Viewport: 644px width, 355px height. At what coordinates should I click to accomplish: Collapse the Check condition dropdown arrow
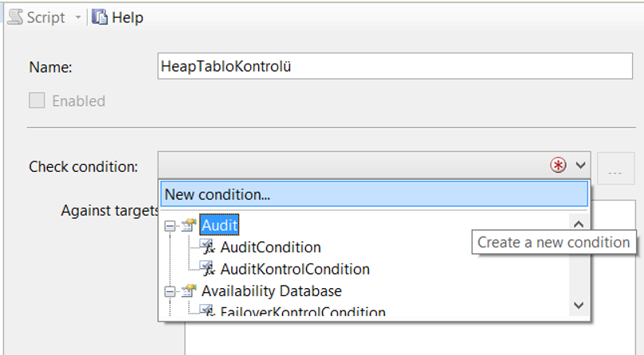pos(580,166)
